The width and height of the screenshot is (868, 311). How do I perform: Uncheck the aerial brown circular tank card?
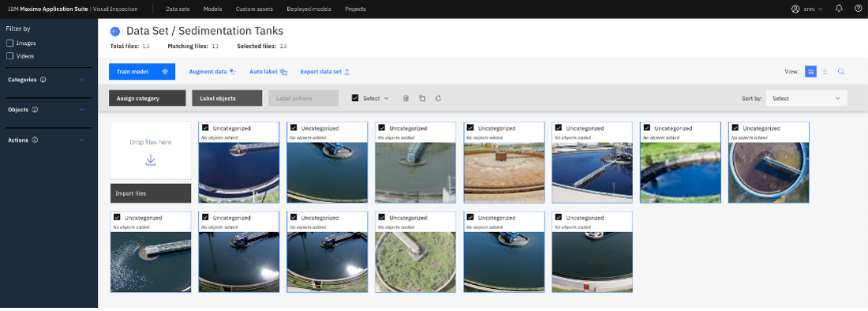(x=735, y=128)
